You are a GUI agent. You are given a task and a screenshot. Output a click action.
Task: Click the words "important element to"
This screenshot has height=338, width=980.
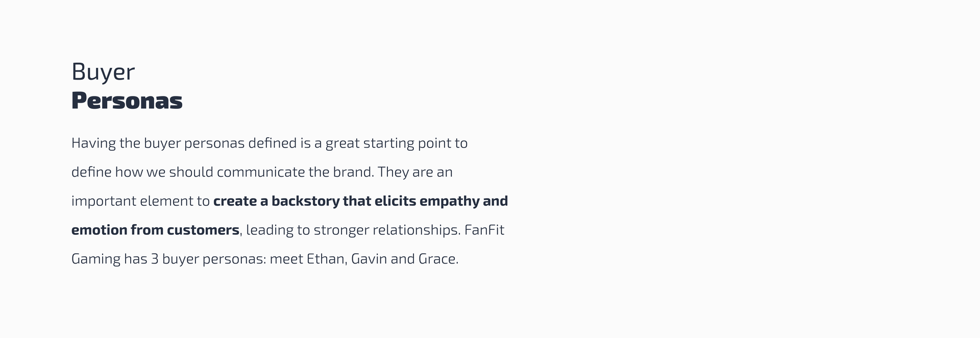pos(140,201)
